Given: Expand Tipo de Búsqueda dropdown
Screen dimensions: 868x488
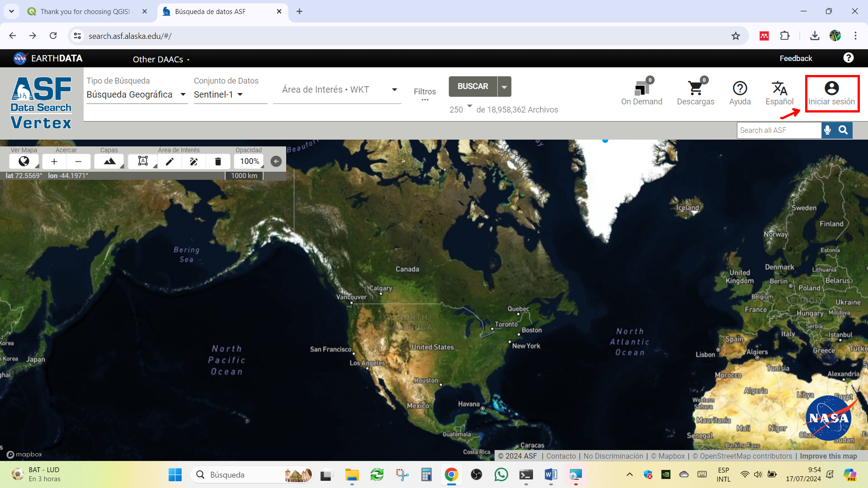Looking at the screenshot, I should pos(137,94).
